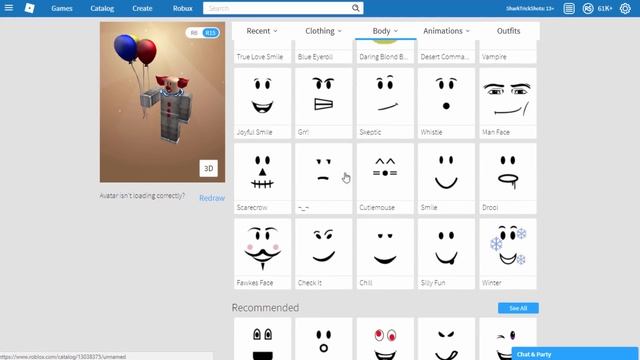The height and width of the screenshot is (360, 640).
Task: Switch avatar to R6 mode
Action: click(x=194, y=33)
